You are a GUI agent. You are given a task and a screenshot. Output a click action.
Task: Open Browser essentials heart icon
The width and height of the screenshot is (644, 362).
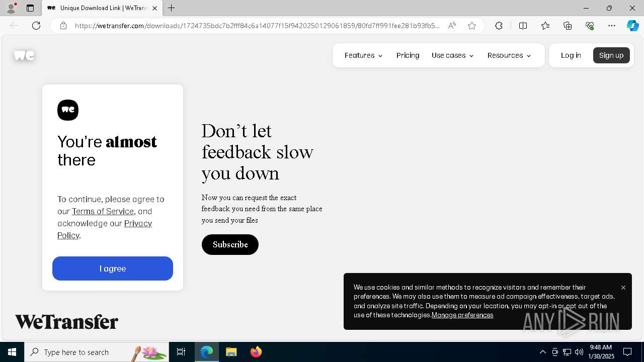coord(590,26)
